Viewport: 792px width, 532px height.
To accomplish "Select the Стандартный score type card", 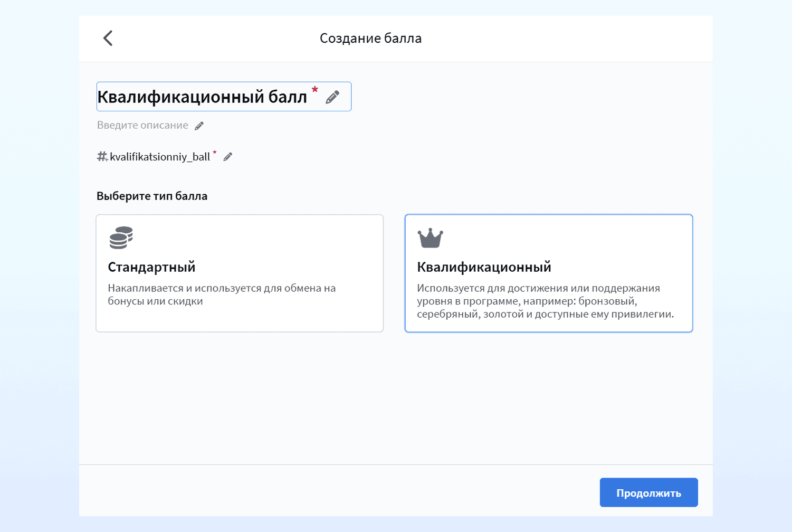I will click(240, 273).
